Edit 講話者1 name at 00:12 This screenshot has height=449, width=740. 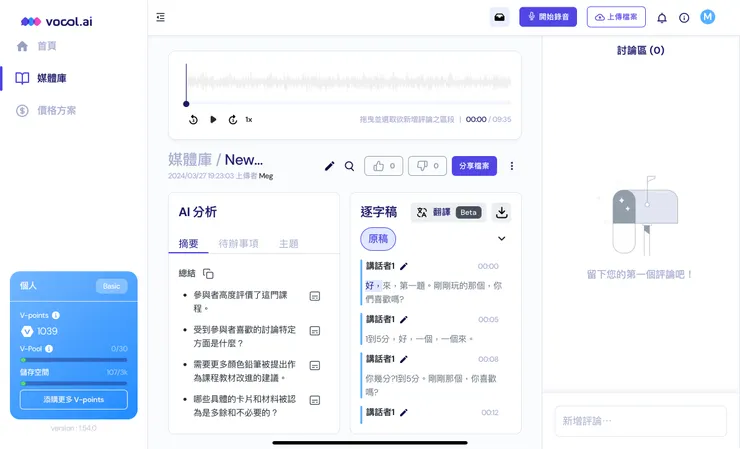click(x=404, y=413)
